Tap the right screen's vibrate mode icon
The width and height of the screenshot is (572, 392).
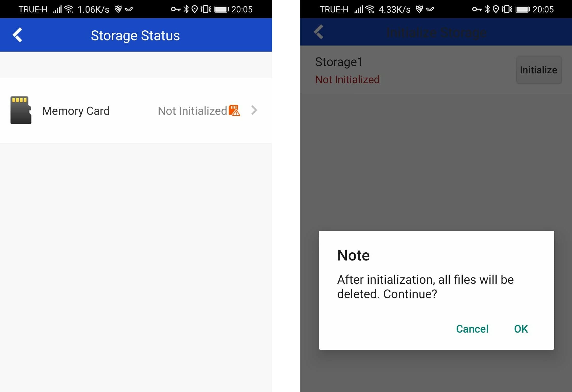click(507, 9)
